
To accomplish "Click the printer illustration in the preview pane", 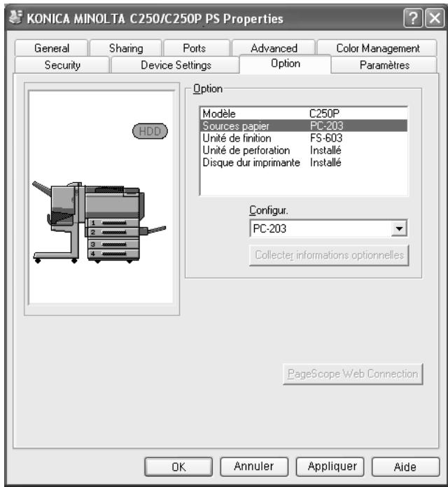I will pyautogui.click(x=99, y=222).
